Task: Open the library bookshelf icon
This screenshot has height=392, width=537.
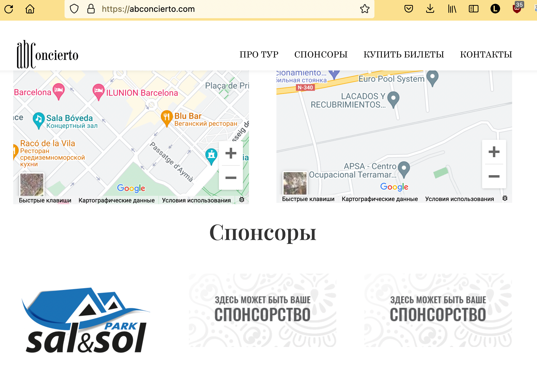Action: [x=452, y=9]
